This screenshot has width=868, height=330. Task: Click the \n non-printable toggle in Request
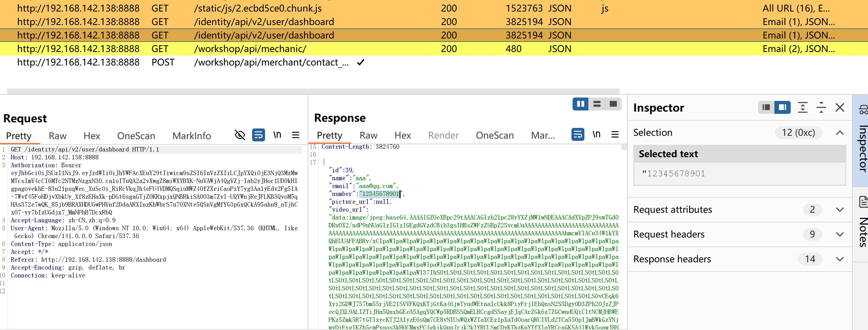tap(277, 135)
